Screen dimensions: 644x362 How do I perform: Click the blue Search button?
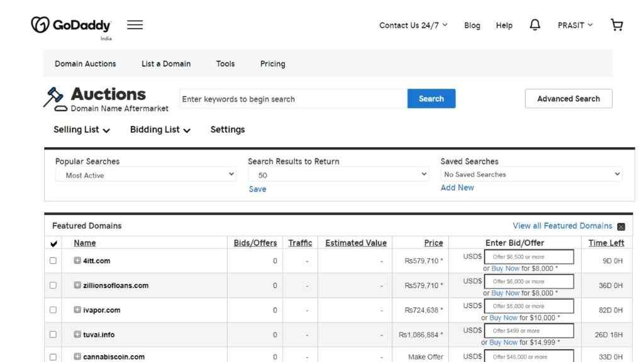click(x=431, y=99)
